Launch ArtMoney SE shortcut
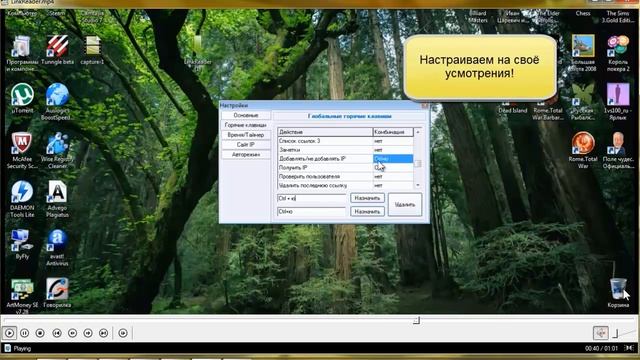 tap(22, 296)
